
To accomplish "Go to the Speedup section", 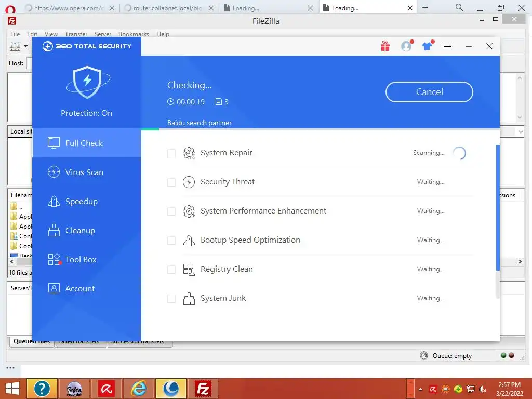I will click(87, 201).
